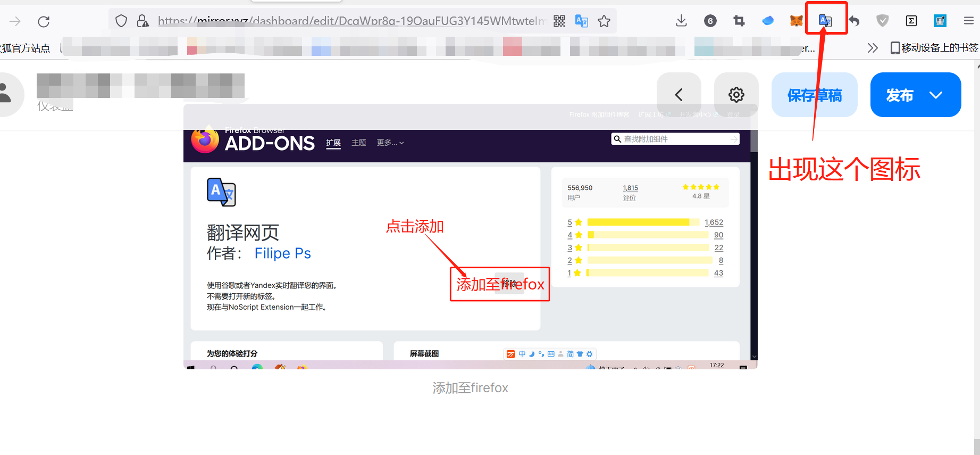
Task: Click the browser forward arrow
Action: point(15,21)
